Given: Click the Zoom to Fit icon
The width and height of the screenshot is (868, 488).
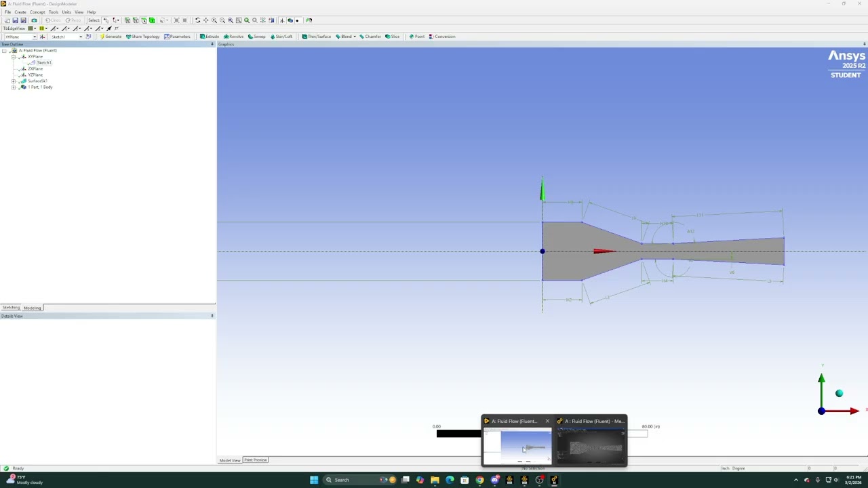Looking at the screenshot, I should click(231, 20).
